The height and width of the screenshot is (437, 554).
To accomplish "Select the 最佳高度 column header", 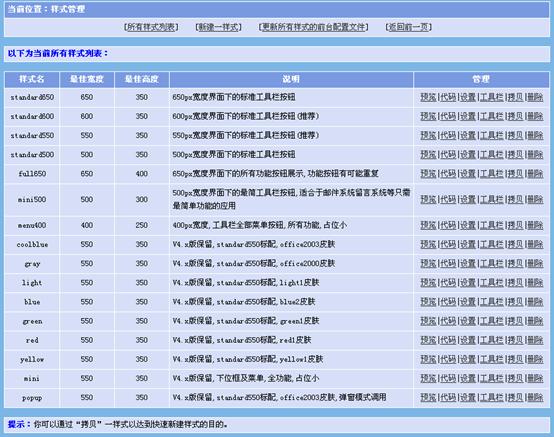I will click(x=142, y=79).
